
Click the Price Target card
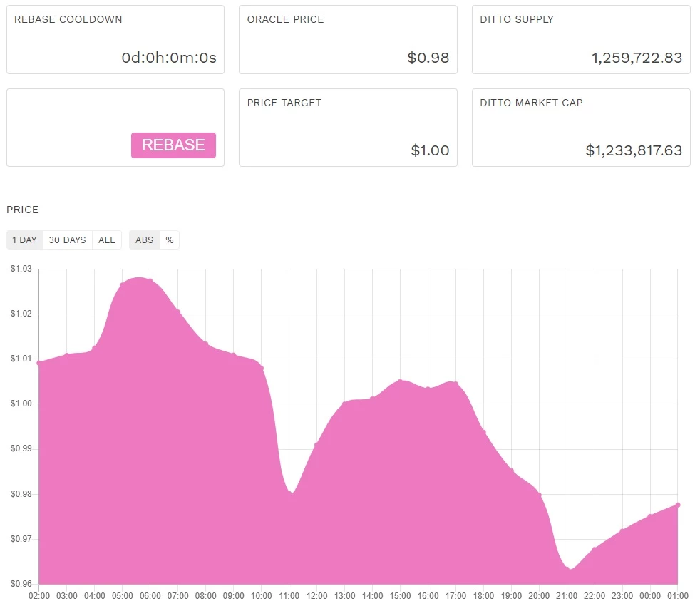(348, 128)
